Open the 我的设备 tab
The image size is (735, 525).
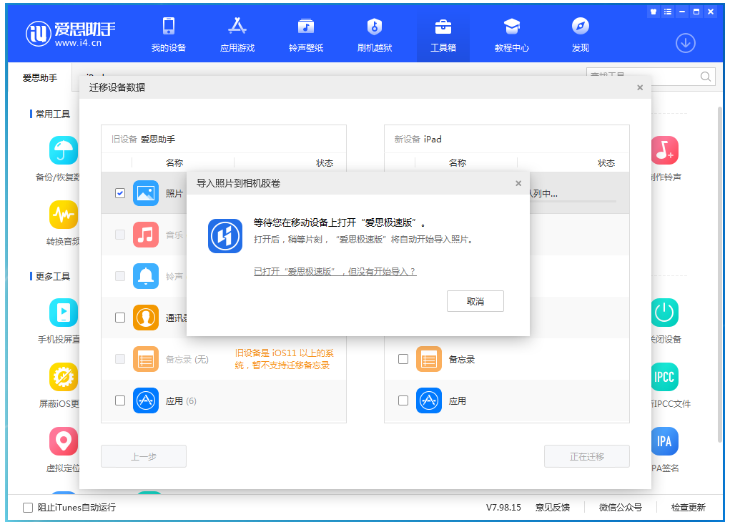(x=168, y=35)
